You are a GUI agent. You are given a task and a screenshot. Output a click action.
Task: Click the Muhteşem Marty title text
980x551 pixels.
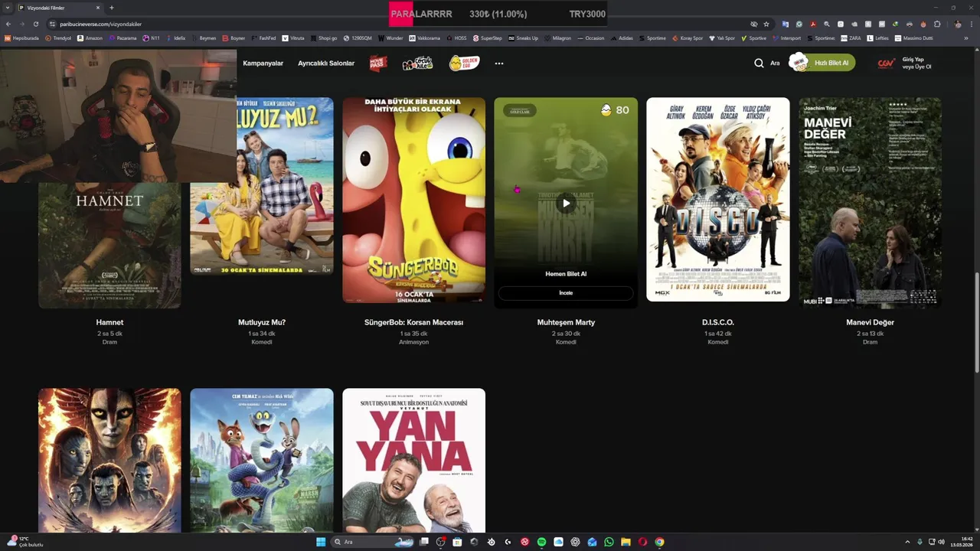pos(566,322)
